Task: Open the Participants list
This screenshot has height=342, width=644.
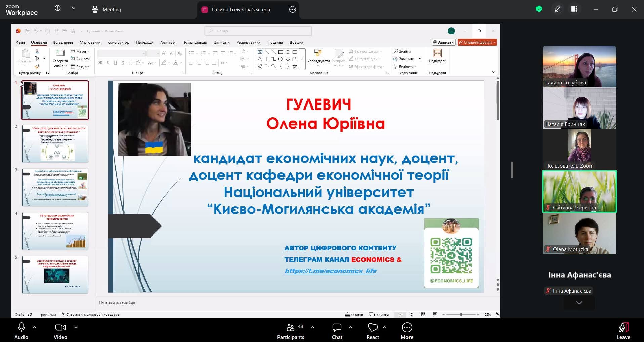Action: tap(291, 331)
